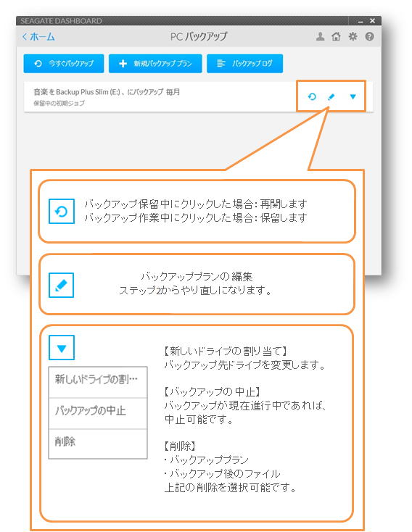Select 削除 in the dropdown menu

[98, 444]
